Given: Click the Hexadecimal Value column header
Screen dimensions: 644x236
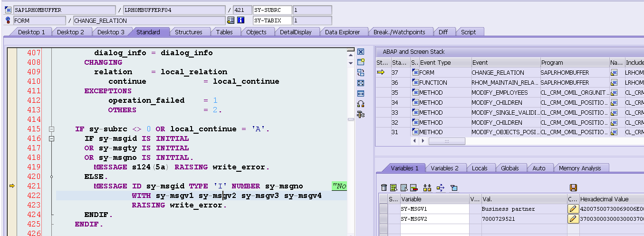Looking at the screenshot, I should pyautogui.click(x=612, y=199).
